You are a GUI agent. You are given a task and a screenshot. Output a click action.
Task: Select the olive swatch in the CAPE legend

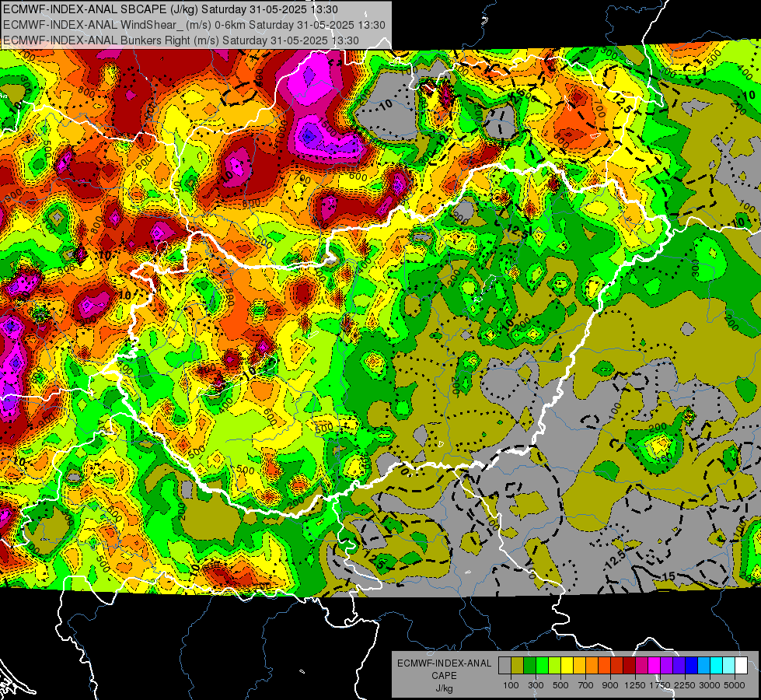(518, 666)
